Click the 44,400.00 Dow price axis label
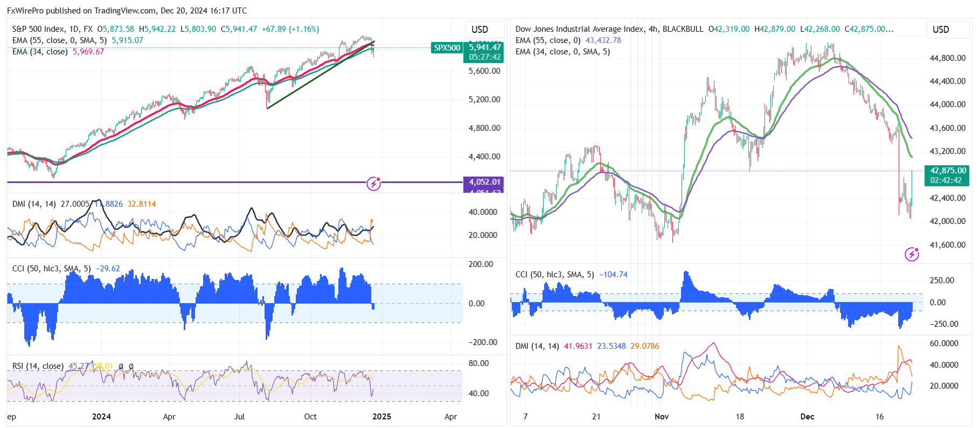This screenshot has width=980, height=428. (x=948, y=81)
